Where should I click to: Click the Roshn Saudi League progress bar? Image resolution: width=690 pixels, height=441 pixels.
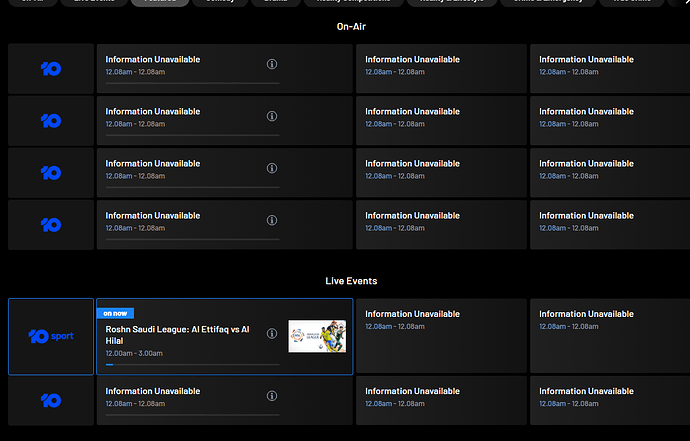coord(192,364)
